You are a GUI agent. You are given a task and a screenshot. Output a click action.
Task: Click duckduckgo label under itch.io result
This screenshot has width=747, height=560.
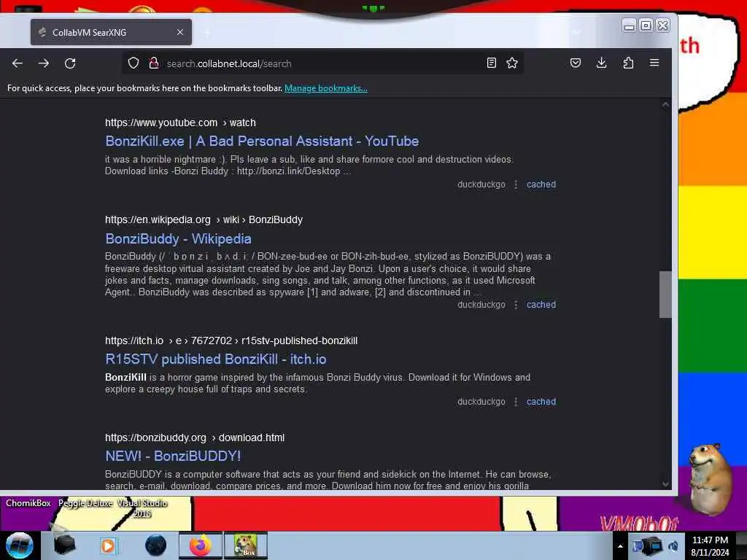(481, 402)
